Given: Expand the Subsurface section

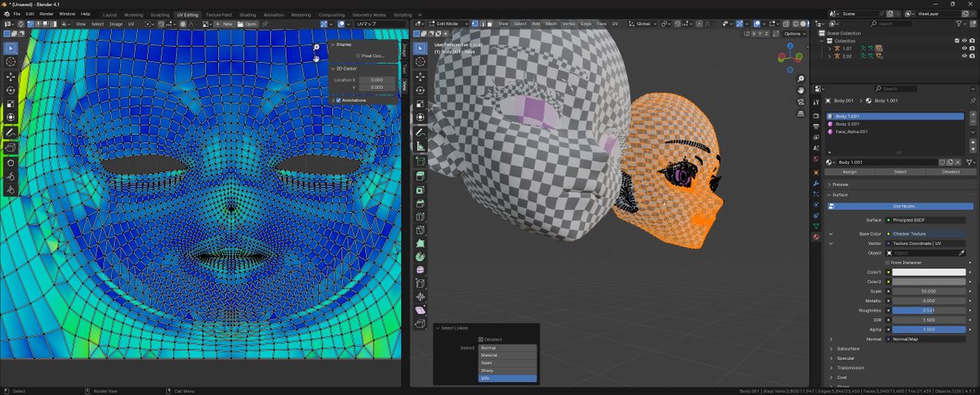Looking at the screenshot, I should (x=831, y=348).
